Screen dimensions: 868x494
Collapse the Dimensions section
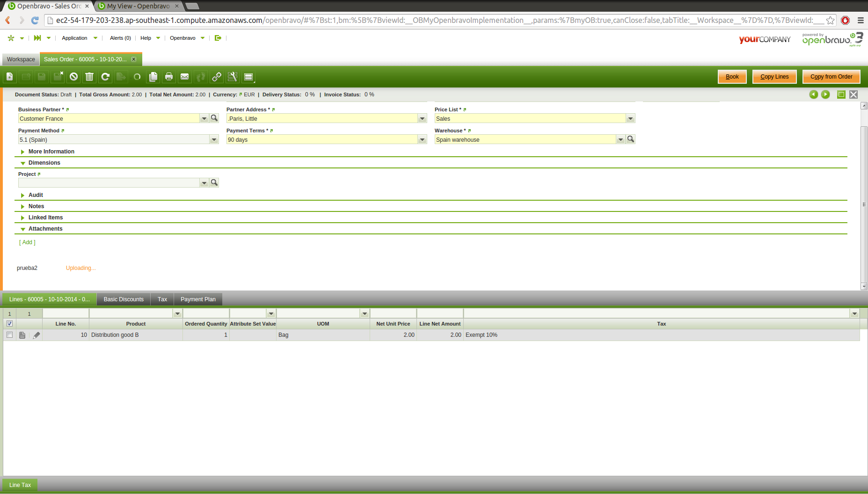pos(44,163)
